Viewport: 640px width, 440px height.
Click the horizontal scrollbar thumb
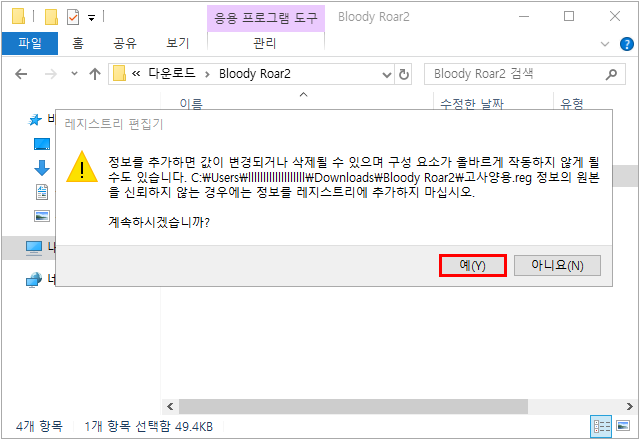(353, 407)
